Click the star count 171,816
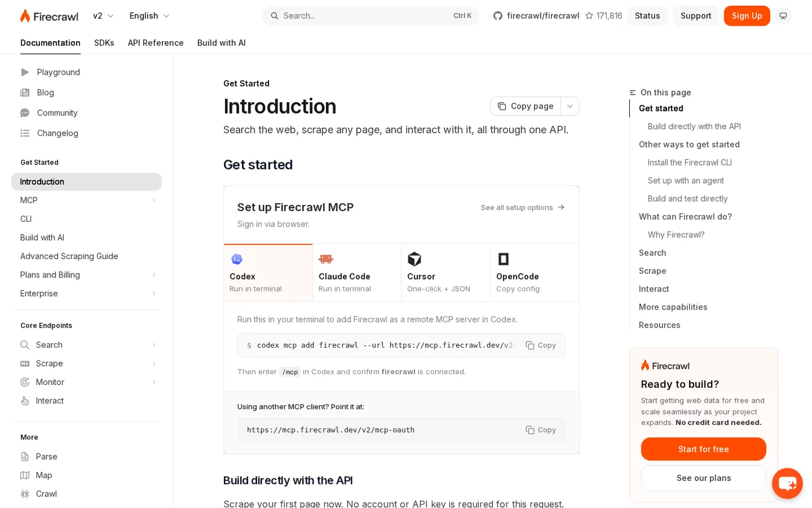The width and height of the screenshot is (812, 508). coord(604,16)
